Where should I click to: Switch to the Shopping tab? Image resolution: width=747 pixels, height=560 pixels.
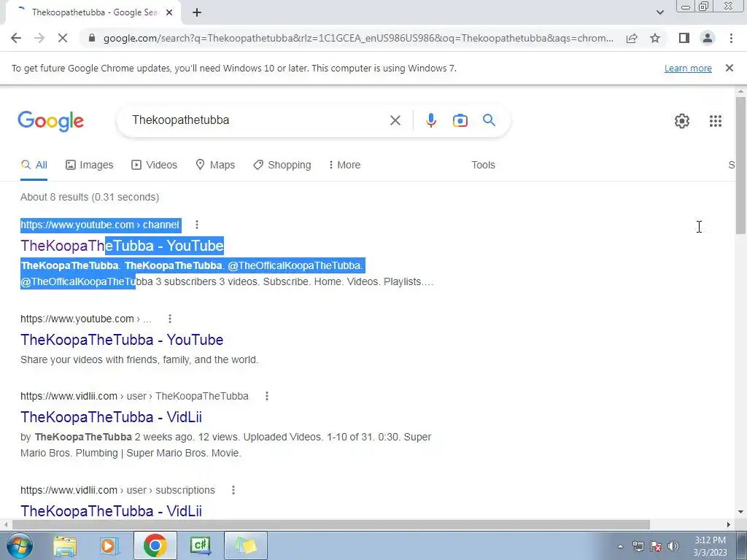[282, 165]
